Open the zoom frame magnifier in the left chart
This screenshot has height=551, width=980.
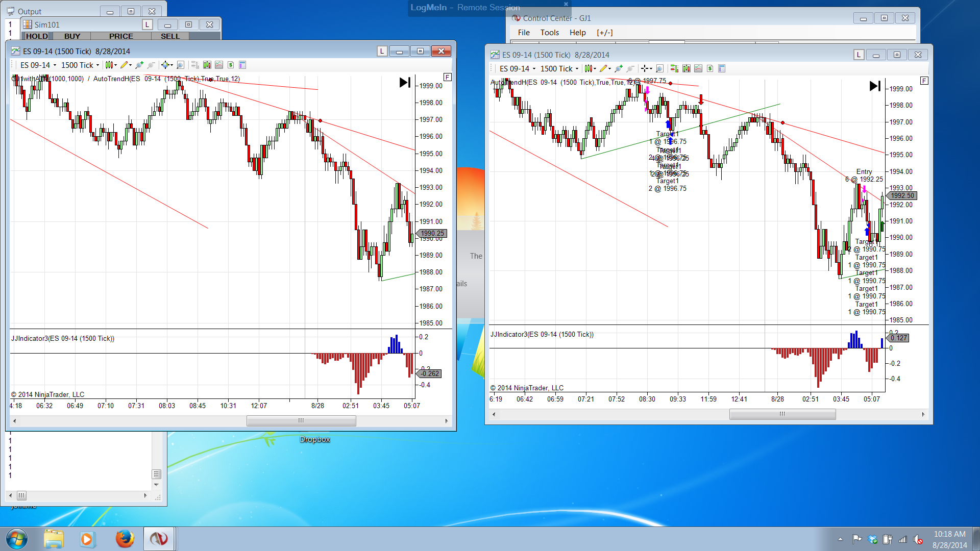coord(180,65)
